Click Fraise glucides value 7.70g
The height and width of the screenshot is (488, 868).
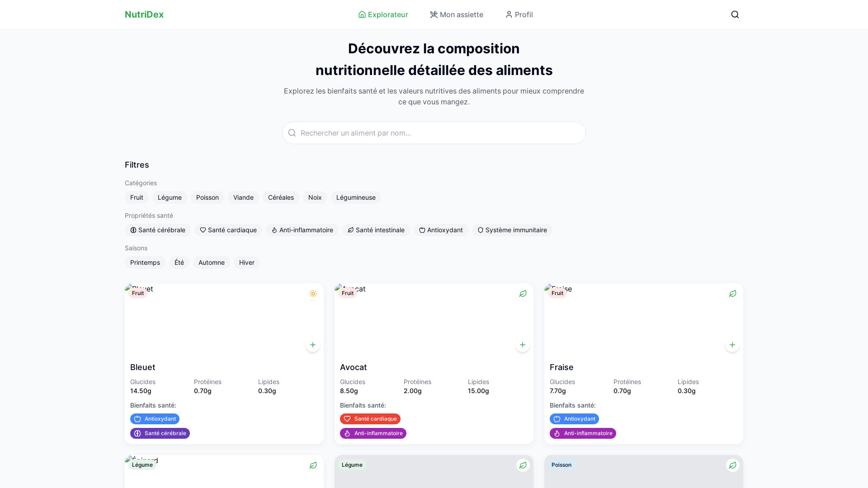click(x=558, y=391)
